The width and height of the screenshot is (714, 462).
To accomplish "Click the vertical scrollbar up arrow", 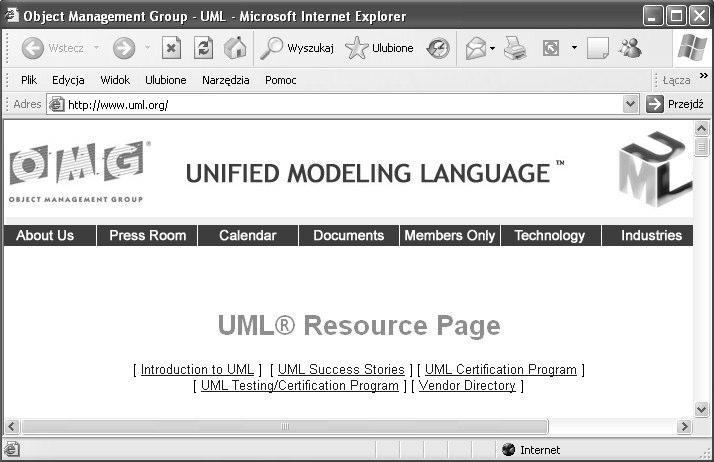I will 701,128.
